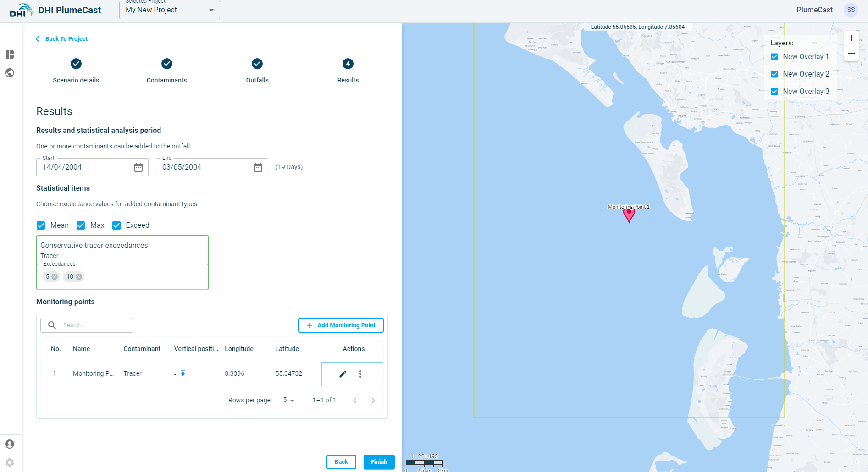
Task: Jump to Scenario details step
Action: click(x=76, y=64)
